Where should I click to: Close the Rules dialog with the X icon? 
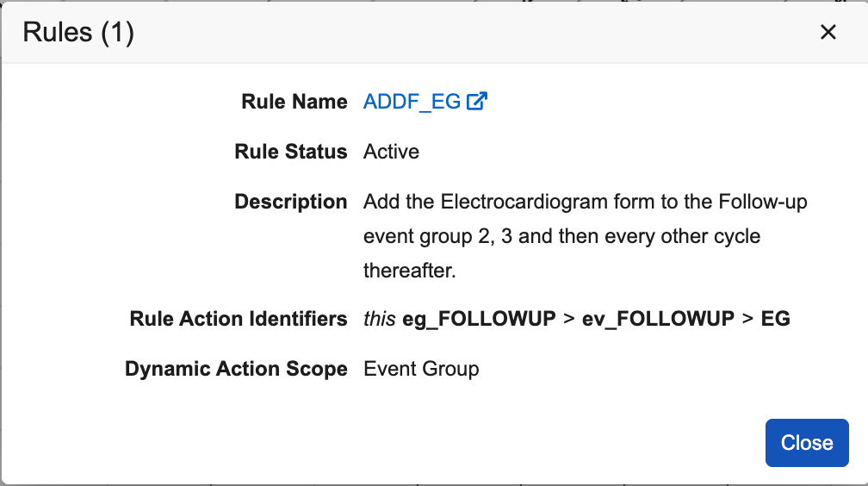[828, 33]
